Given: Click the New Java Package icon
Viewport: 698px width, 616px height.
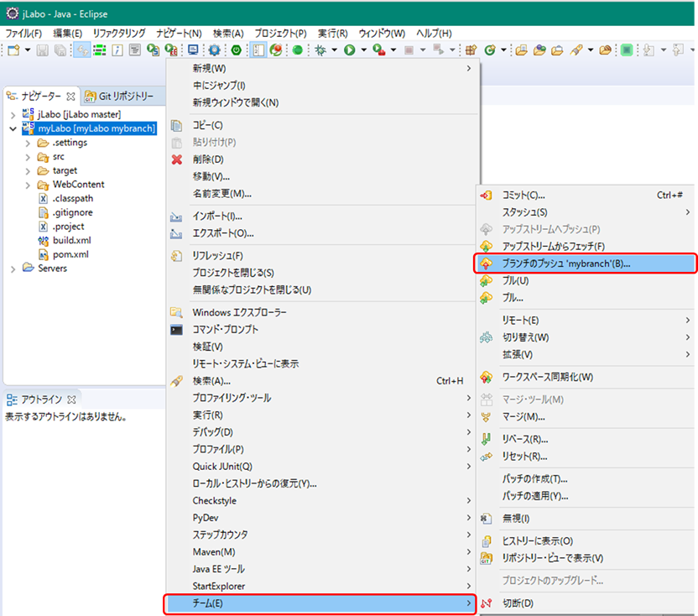Looking at the screenshot, I should point(471,50).
